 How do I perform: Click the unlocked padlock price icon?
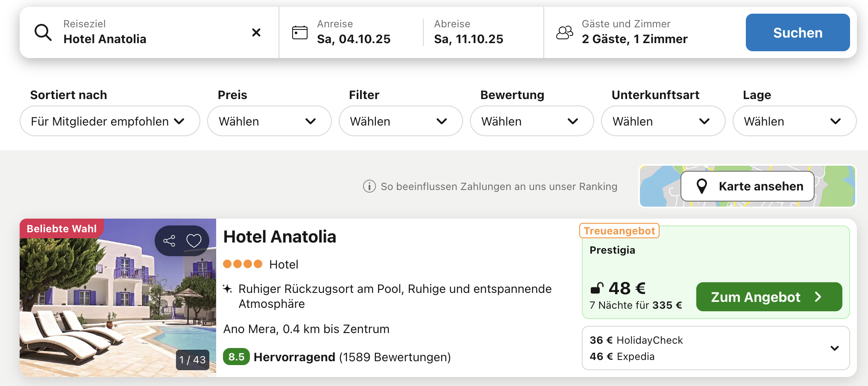pyautogui.click(x=597, y=289)
